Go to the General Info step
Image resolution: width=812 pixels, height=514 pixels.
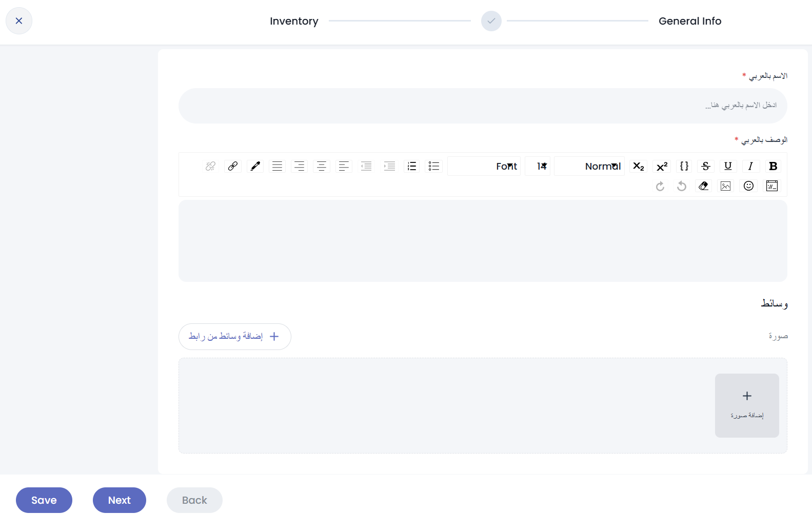690,21
